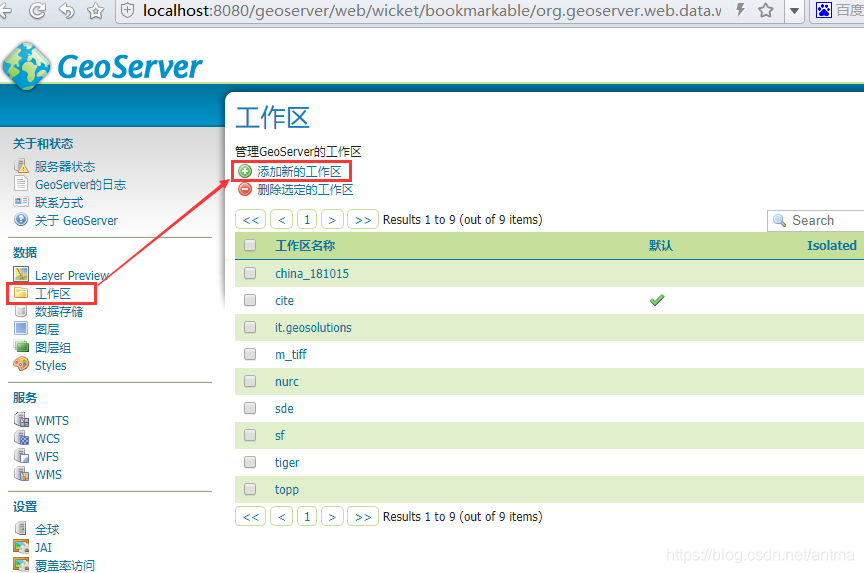Click the WMTS service icon
Image resolution: width=864 pixels, height=573 pixels.
[21, 419]
